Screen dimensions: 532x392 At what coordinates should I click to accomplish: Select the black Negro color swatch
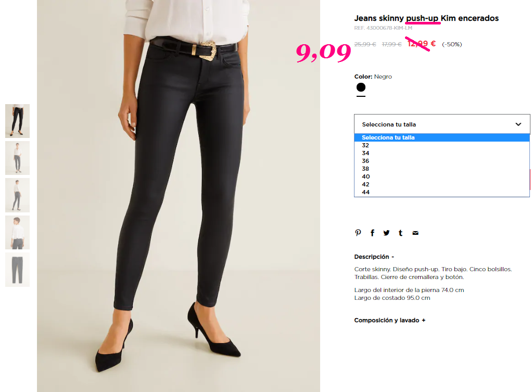(x=361, y=87)
